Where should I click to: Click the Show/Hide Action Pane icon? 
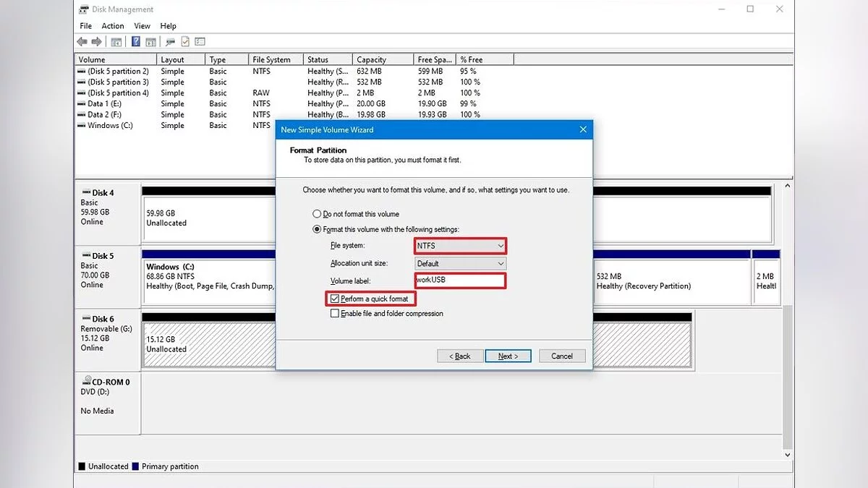[x=150, y=42]
